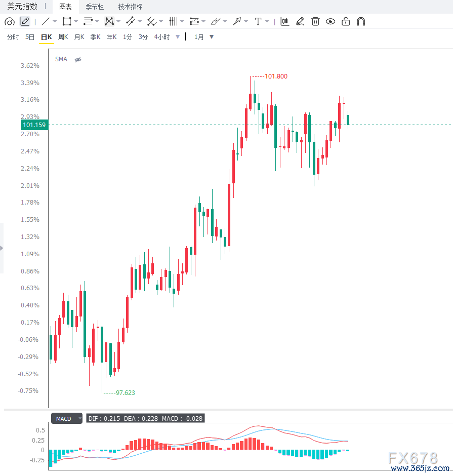
Task: Select the text annotation T tool
Action: [258, 22]
